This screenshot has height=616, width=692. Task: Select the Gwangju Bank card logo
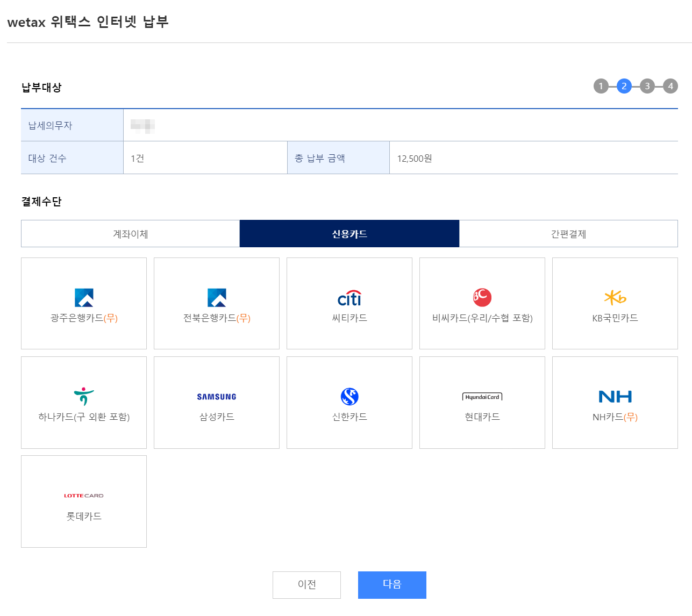pos(84,297)
